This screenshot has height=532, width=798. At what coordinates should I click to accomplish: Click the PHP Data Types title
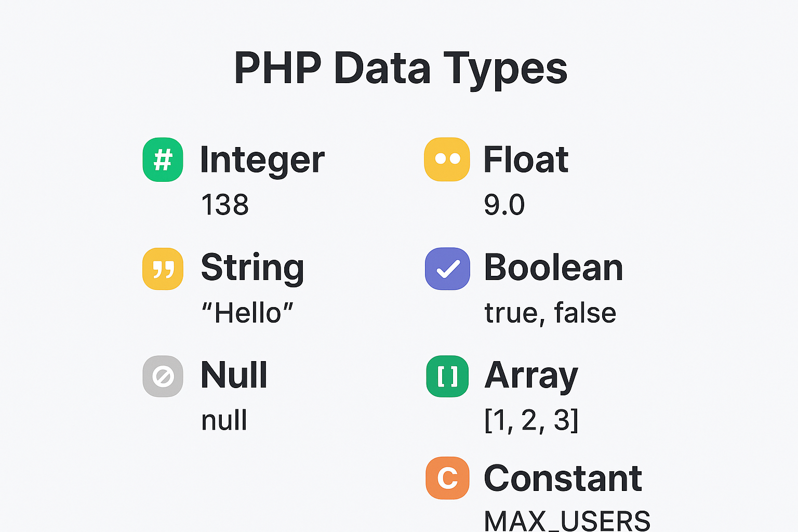[x=401, y=68]
